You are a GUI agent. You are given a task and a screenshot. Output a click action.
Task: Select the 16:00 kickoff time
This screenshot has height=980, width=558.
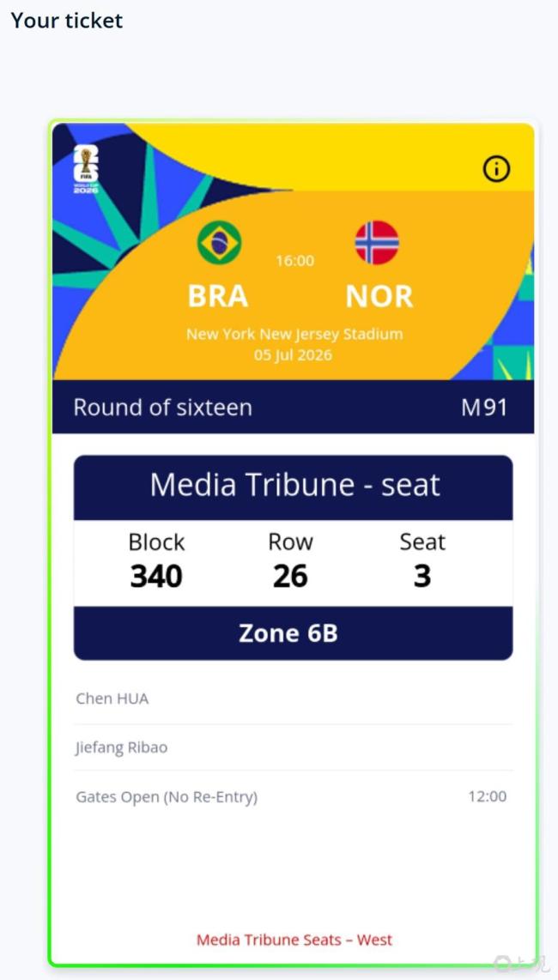click(295, 261)
